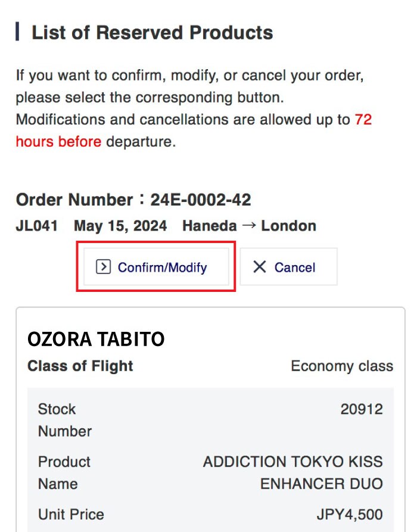
Task: Click the Confirm/Modify button
Action: pyautogui.click(x=156, y=267)
